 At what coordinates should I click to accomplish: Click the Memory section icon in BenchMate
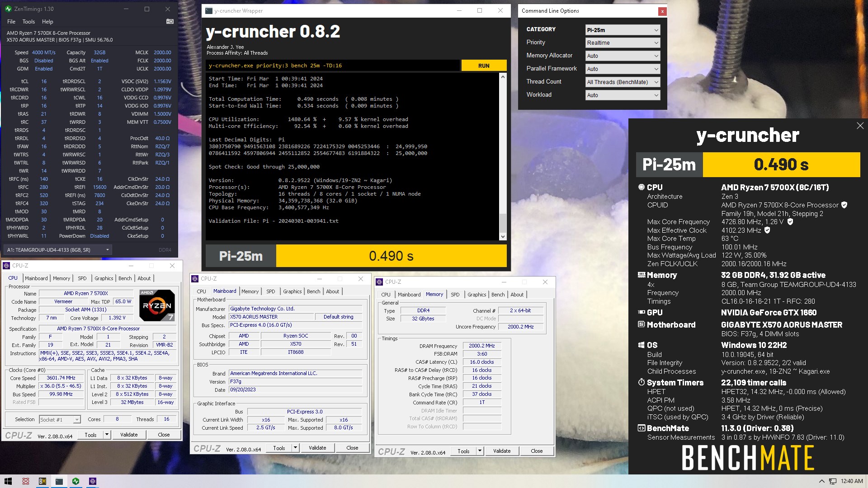pos(641,275)
